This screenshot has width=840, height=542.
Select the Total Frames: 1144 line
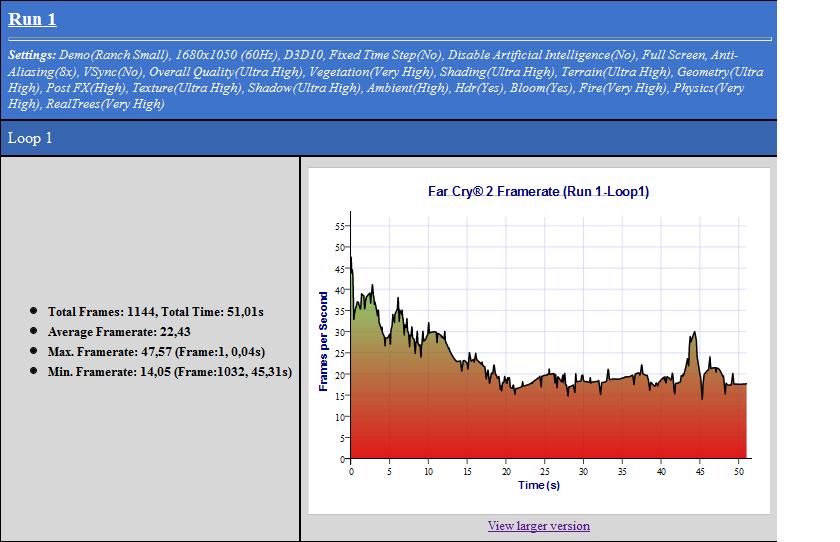point(155,312)
